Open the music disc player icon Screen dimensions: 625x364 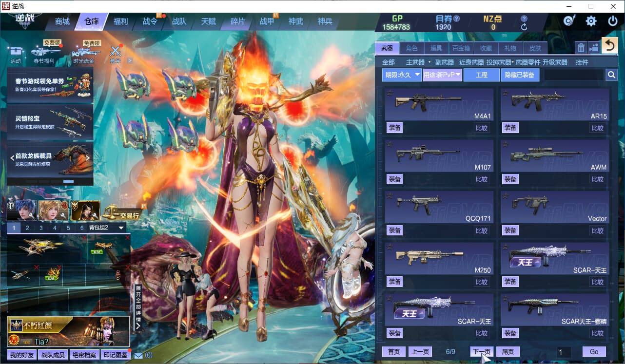pos(569,21)
